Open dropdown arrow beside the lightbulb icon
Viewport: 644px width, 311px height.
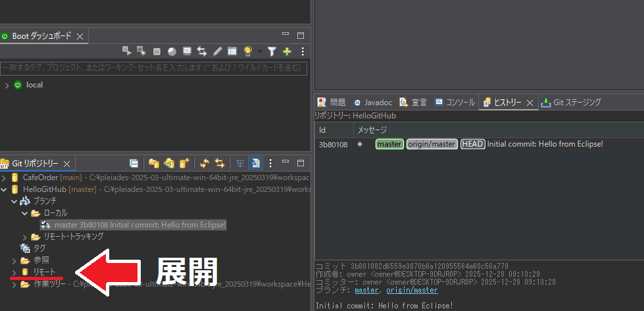260,51
